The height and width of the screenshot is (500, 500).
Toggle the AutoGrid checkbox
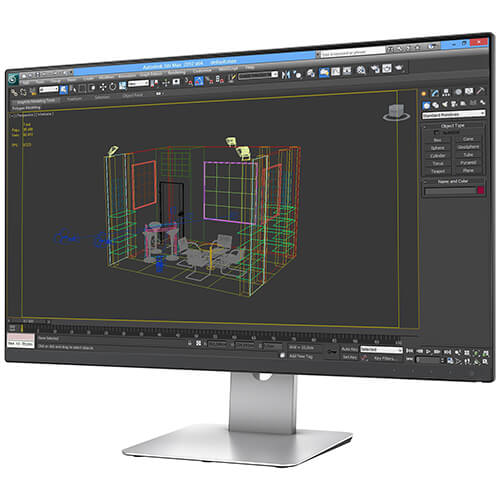coord(436,133)
